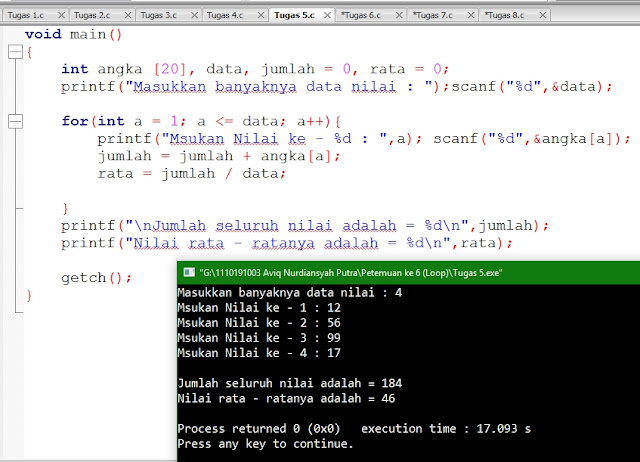Click console output 'Msukan Nilai ke - 4 : 17'

click(x=259, y=353)
